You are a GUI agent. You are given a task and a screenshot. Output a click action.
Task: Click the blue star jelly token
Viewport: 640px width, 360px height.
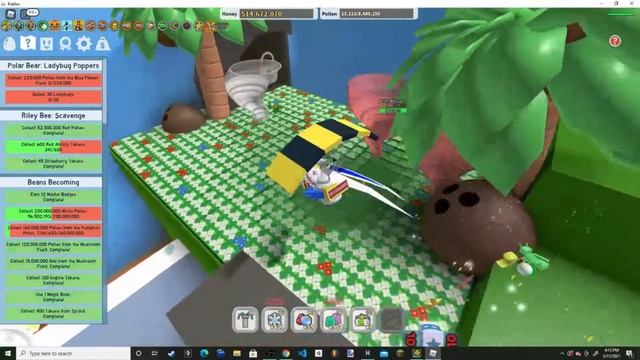click(x=432, y=337)
